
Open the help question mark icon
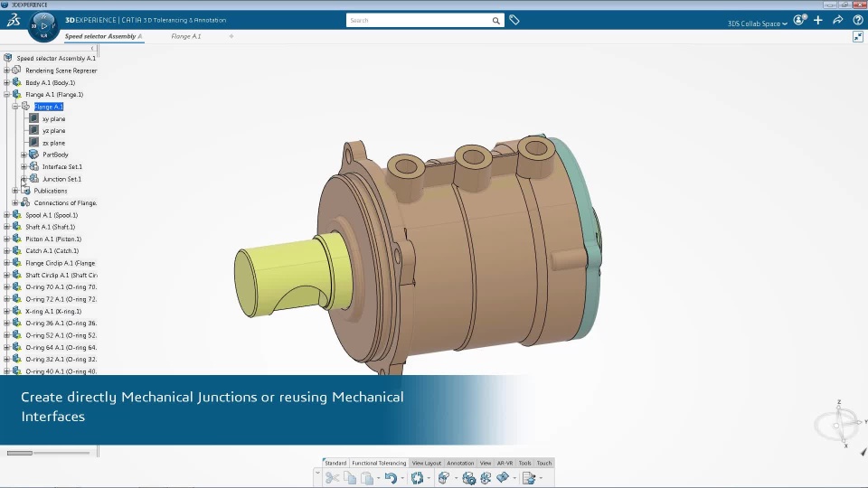(x=858, y=20)
